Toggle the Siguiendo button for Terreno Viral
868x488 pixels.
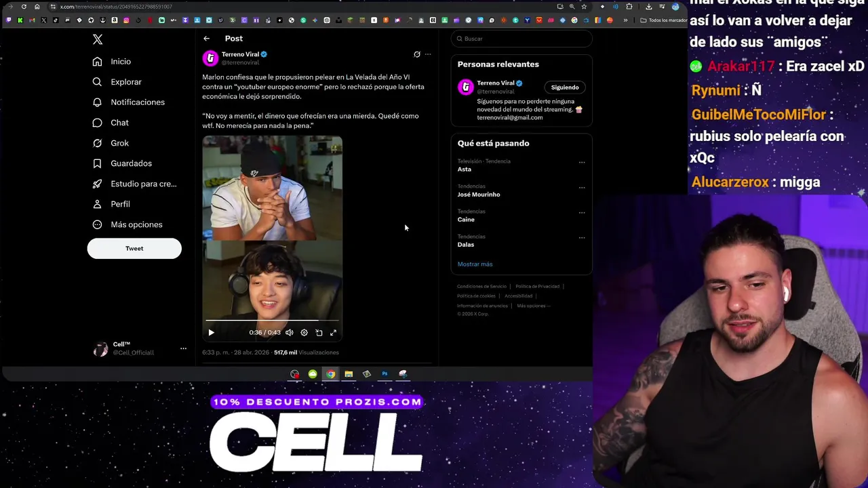click(x=565, y=87)
